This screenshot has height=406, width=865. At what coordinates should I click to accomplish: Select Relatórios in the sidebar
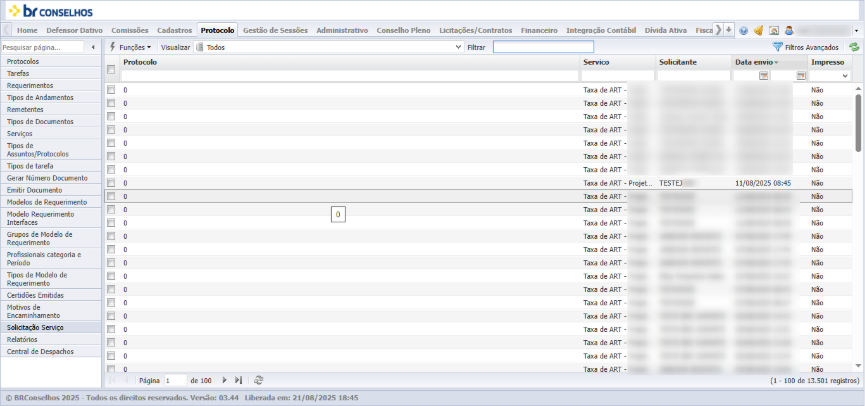click(x=51, y=339)
